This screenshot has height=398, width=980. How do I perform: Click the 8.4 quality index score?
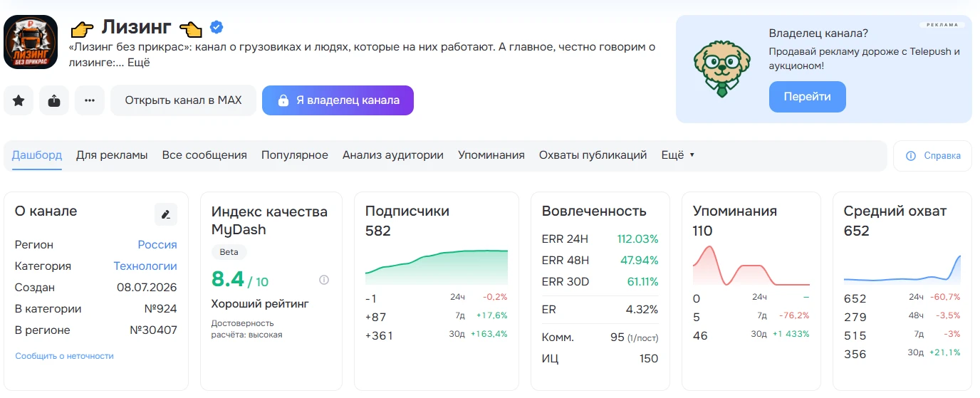click(x=227, y=280)
